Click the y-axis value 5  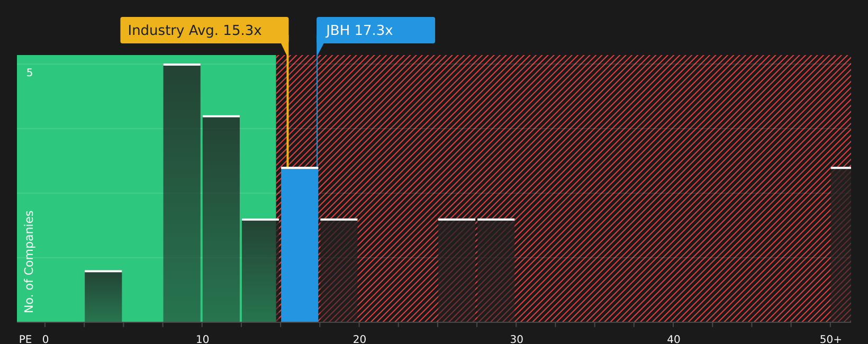pos(30,73)
